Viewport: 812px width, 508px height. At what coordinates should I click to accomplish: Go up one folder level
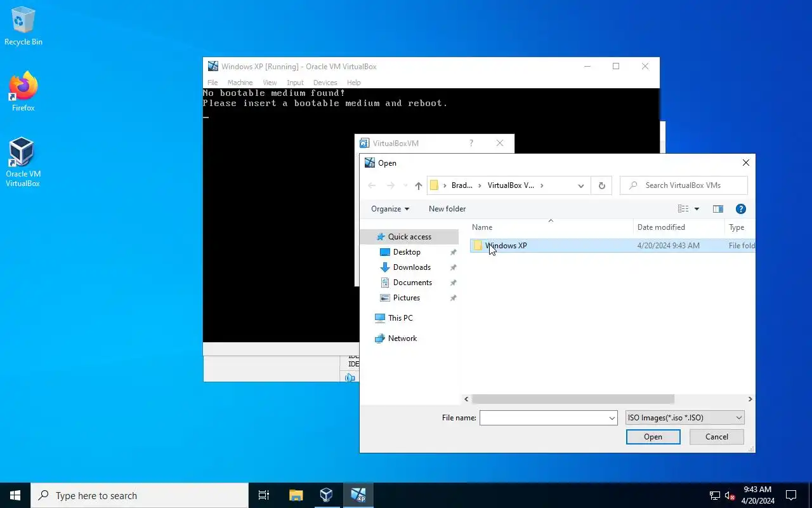(x=419, y=185)
